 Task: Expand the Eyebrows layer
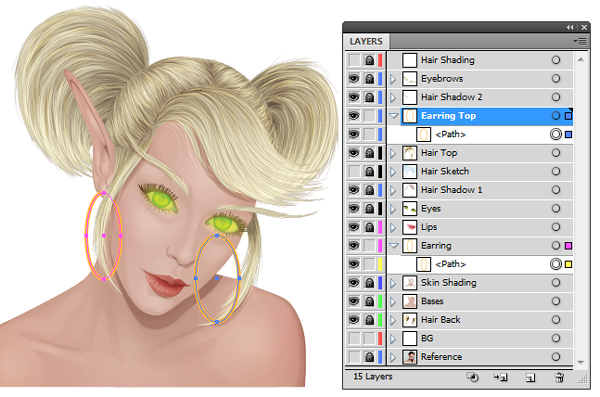[x=393, y=79]
